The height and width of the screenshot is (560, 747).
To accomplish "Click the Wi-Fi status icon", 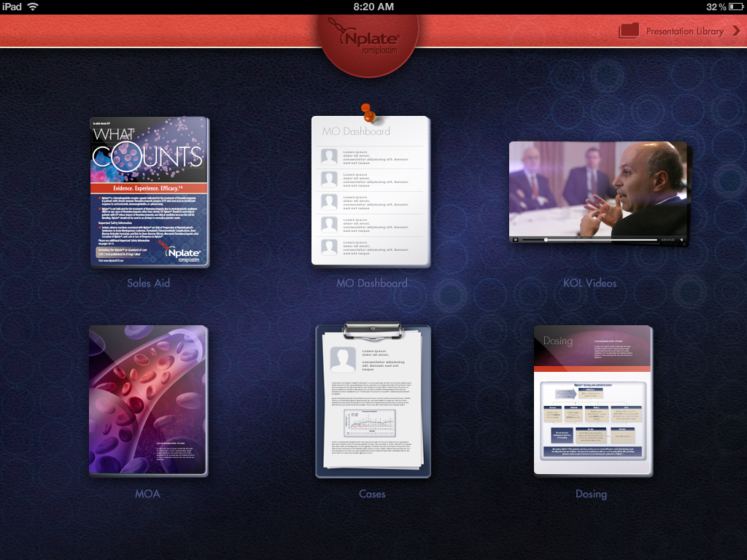I will tap(33, 7).
